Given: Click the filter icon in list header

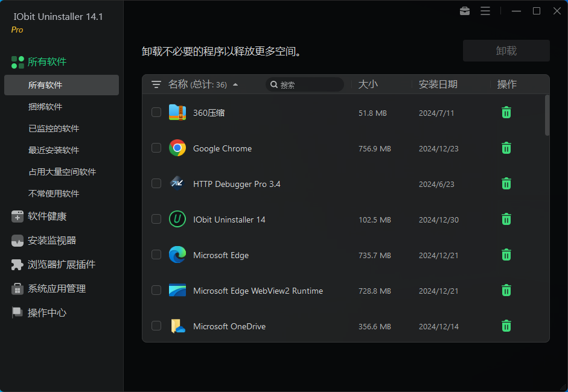Looking at the screenshot, I should click(x=156, y=84).
